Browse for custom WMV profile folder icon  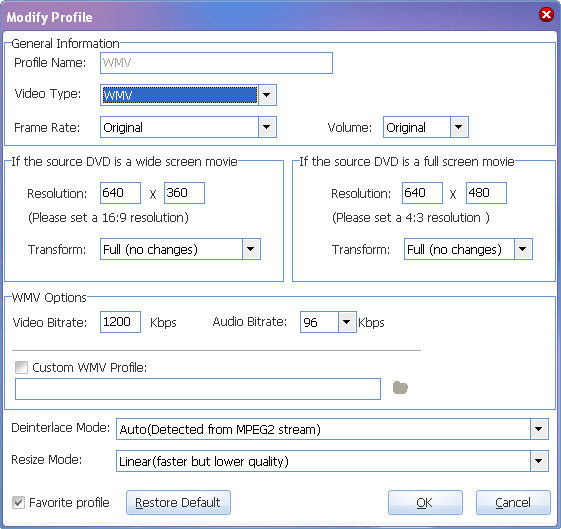tap(400, 388)
